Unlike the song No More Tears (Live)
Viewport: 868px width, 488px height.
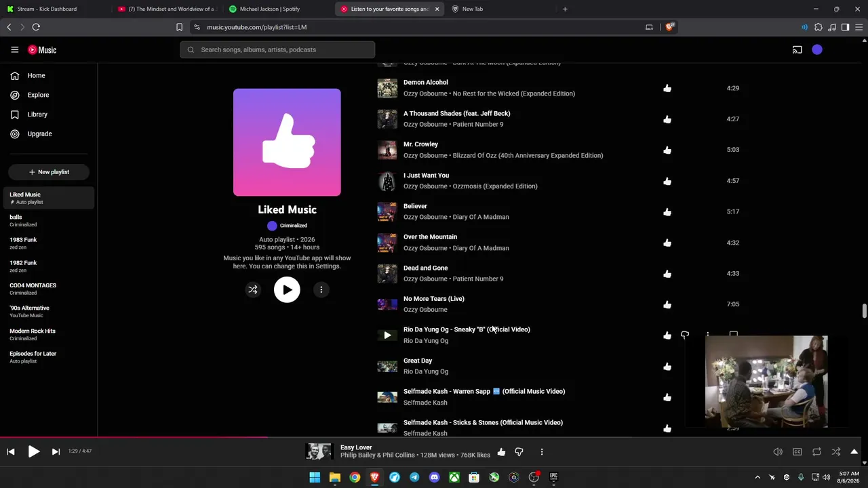[667, 304]
